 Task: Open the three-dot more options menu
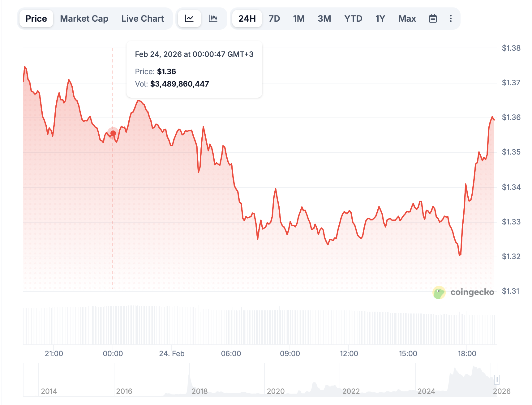(x=451, y=19)
